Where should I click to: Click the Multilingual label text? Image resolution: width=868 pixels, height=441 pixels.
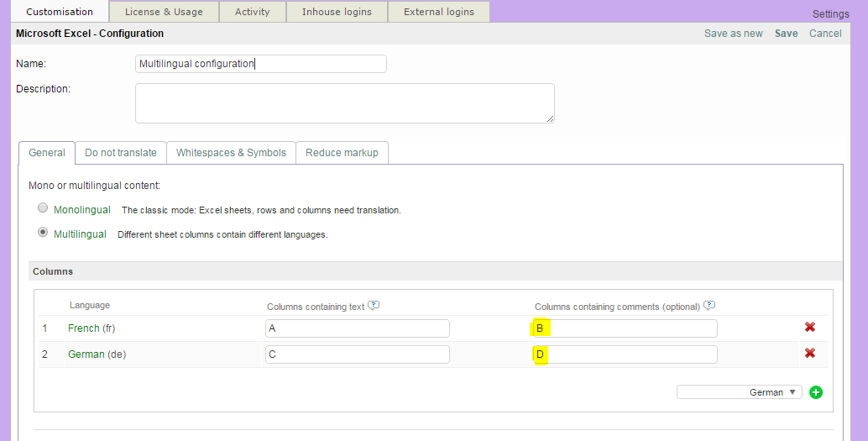pos(80,234)
